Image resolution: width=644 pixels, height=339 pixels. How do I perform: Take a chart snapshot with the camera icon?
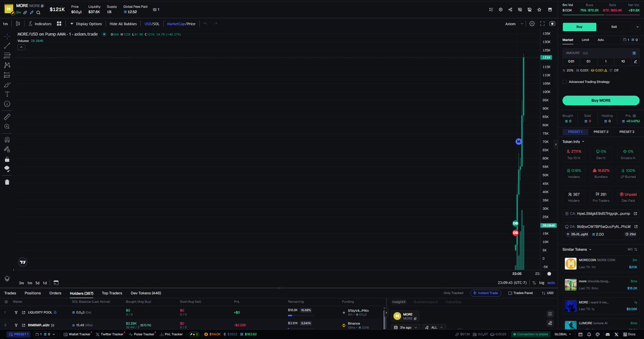click(x=552, y=23)
